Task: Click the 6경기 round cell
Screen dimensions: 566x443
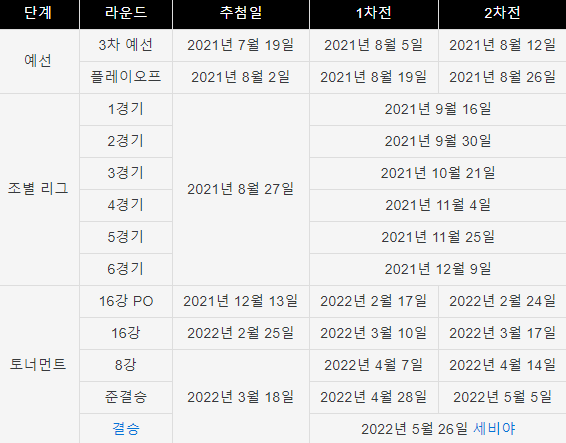Action: coord(126,269)
